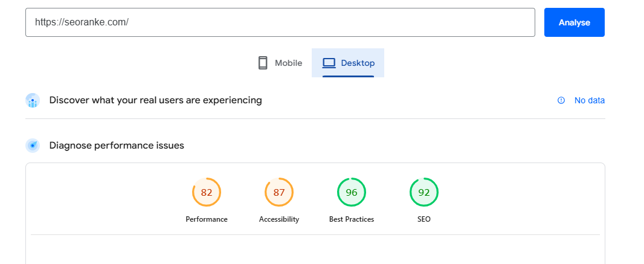This screenshot has height=264, width=644.
Task: Click the Diagnose performance issues icon
Action: coord(33,146)
